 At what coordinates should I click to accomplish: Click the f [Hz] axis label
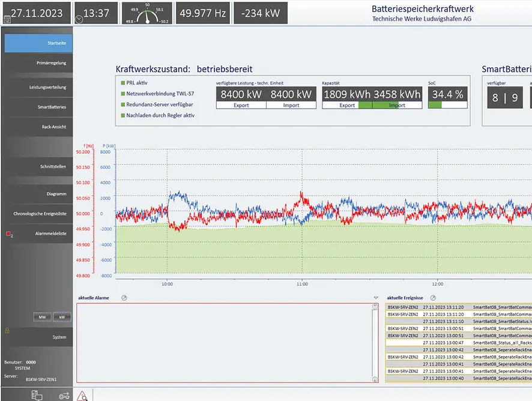(88, 146)
